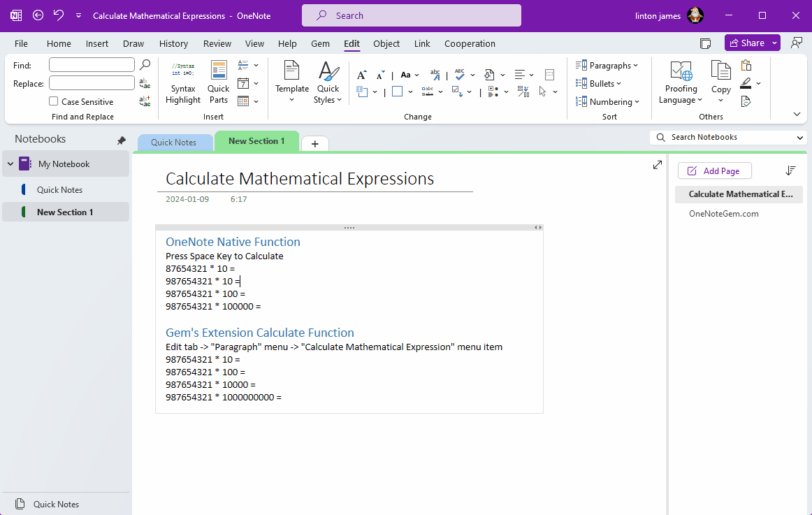Open the Search Notebooks scope dropdown
Viewport: 812px width, 515px height.
[x=799, y=138]
